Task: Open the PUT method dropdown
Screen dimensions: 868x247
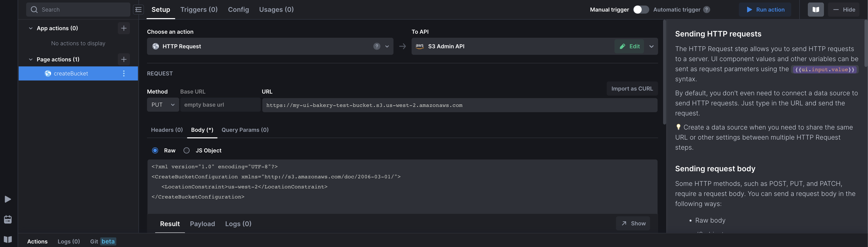Action: [x=163, y=105]
